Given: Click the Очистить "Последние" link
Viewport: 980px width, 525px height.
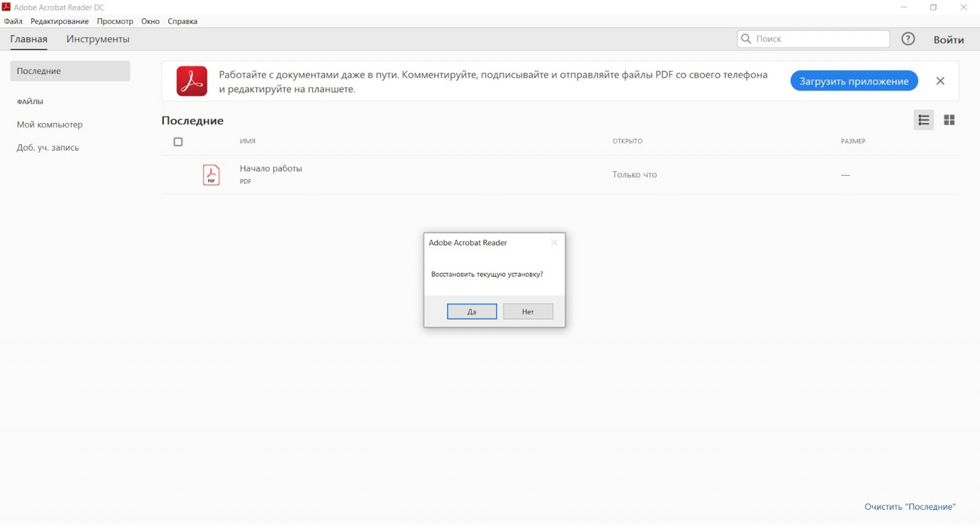Looking at the screenshot, I should click(910, 506).
